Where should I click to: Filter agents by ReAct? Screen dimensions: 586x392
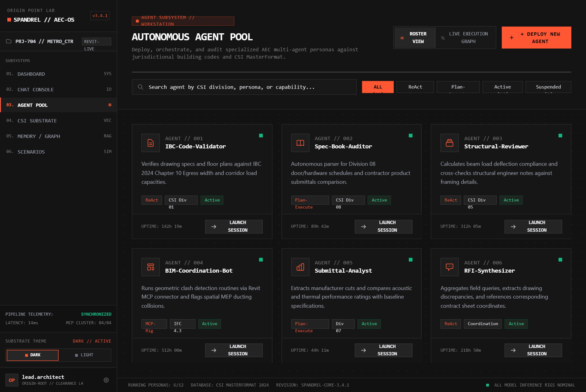pyautogui.click(x=415, y=87)
